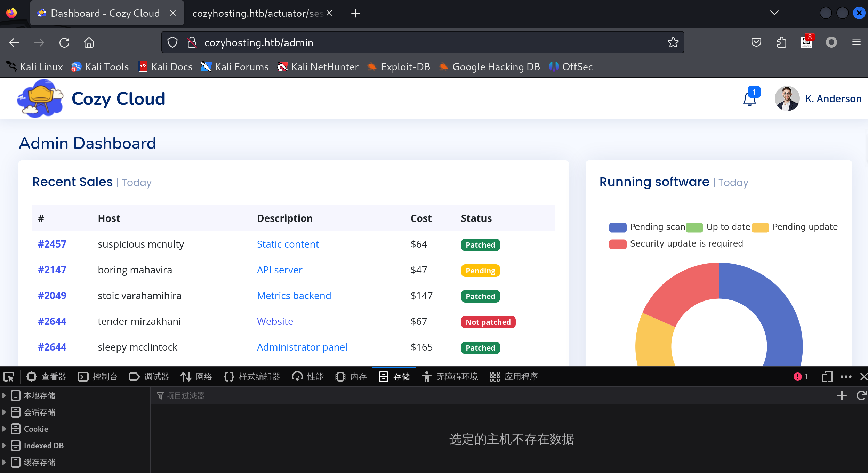Expand the 会话存储 tree item
The image size is (868, 473).
click(x=5, y=412)
